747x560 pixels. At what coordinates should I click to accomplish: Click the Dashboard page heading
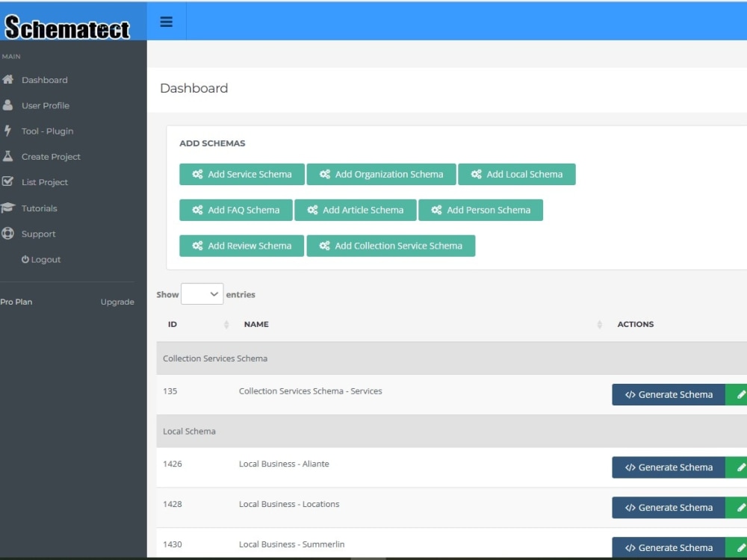194,88
